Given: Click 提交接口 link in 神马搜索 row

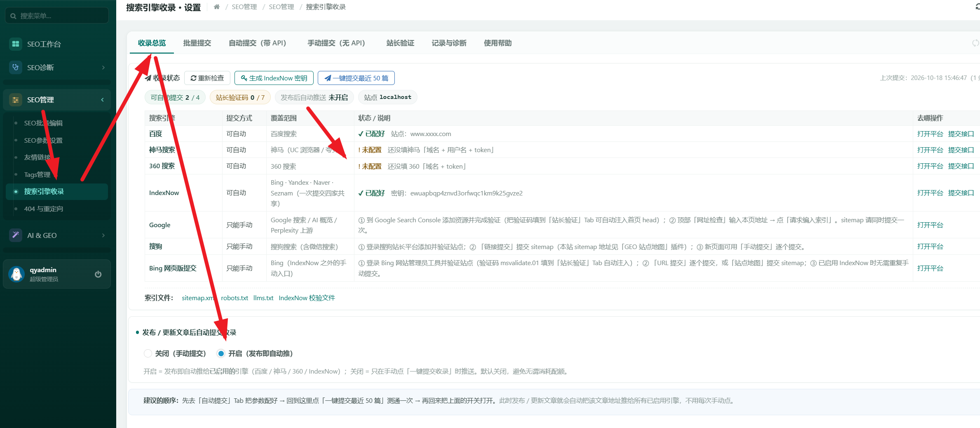Looking at the screenshot, I should [x=961, y=150].
